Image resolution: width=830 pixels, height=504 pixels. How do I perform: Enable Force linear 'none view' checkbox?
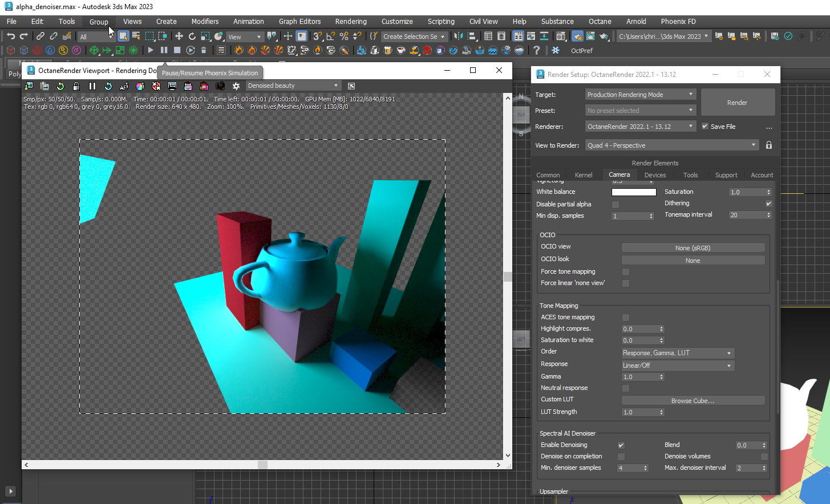(626, 283)
